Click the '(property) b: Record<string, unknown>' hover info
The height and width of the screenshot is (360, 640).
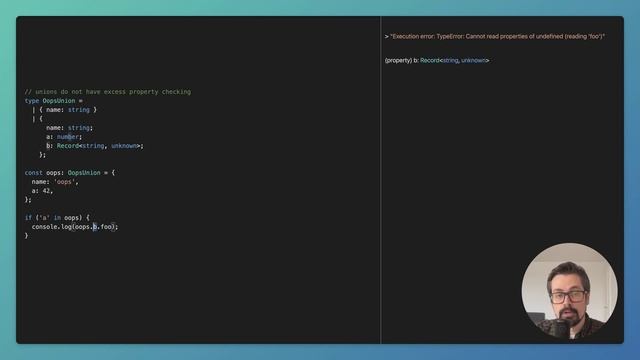click(x=437, y=60)
